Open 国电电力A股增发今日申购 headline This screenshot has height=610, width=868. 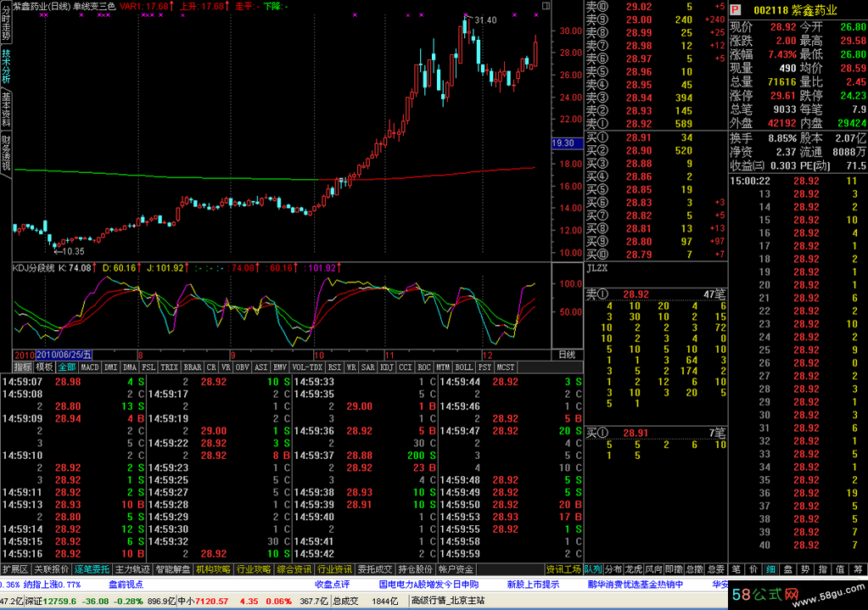click(429, 585)
